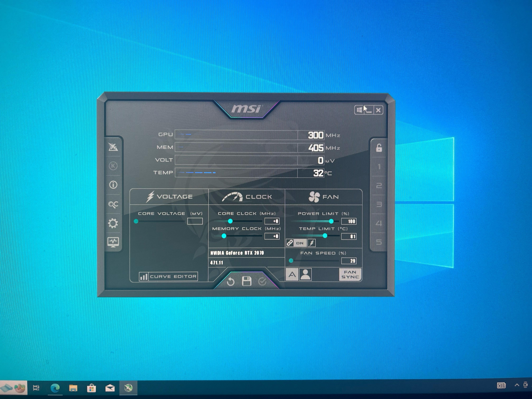Click the Core Clock +0 value field
The height and width of the screenshot is (399, 532).
coord(272,221)
